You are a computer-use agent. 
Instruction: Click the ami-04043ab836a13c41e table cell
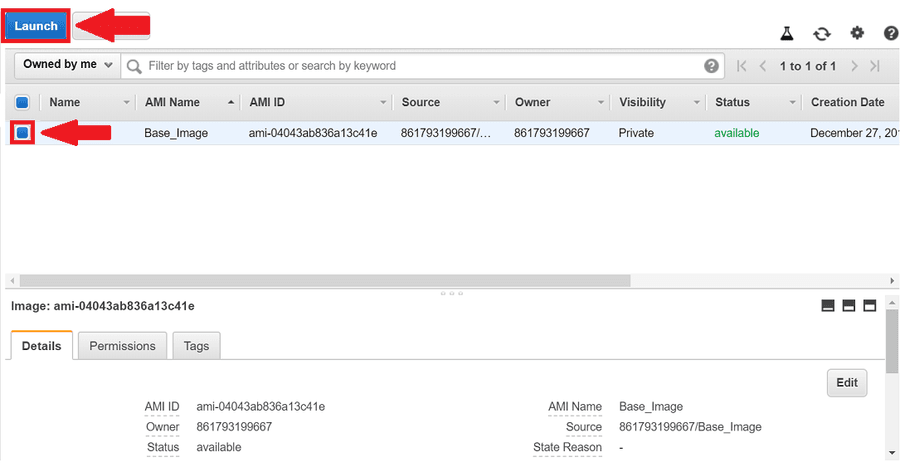point(313,133)
